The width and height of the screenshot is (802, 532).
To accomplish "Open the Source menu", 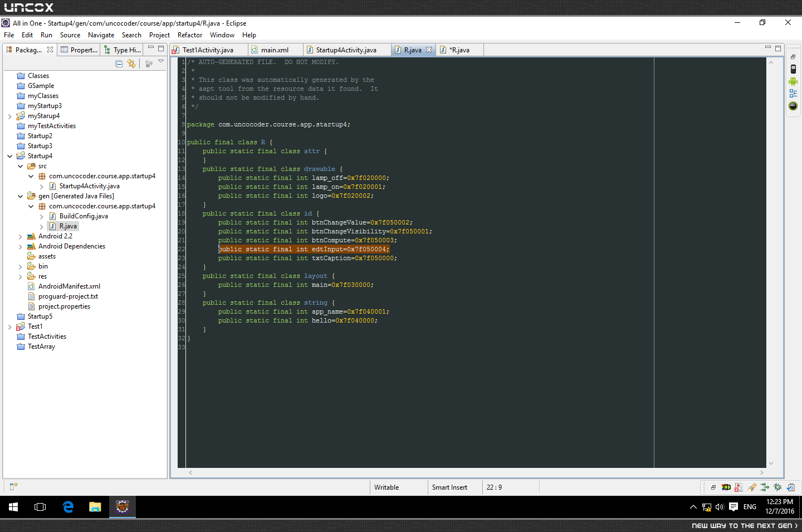I will pos(70,35).
